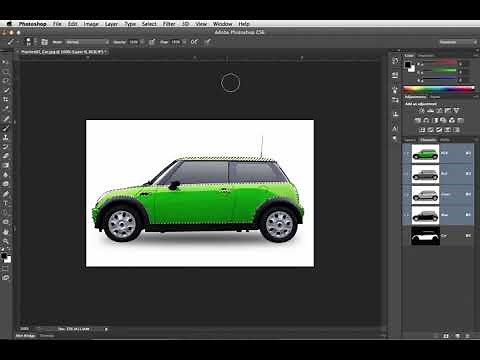Open the collapsed History panel icon
This screenshot has width=480, height=360.
tap(395, 61)
